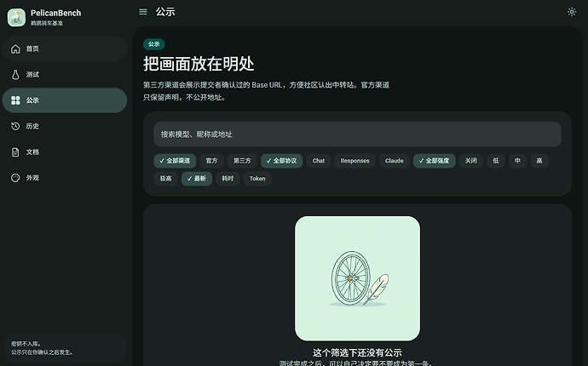Filter by 关闭 intensity chip
588x366 pixels.
click(471, 161)
